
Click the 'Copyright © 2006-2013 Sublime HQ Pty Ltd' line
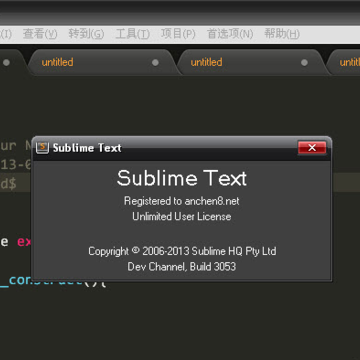pyautogui.click(x=182, y=251)
